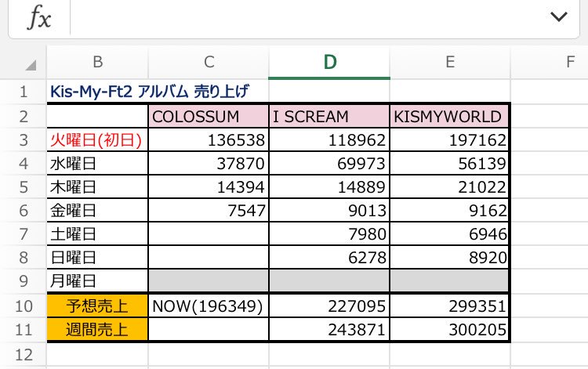Image resolution: width=588 pixels, height=369 pixels.
Task: Click the 金曜日 cell
Action: (x=97, y=211)
